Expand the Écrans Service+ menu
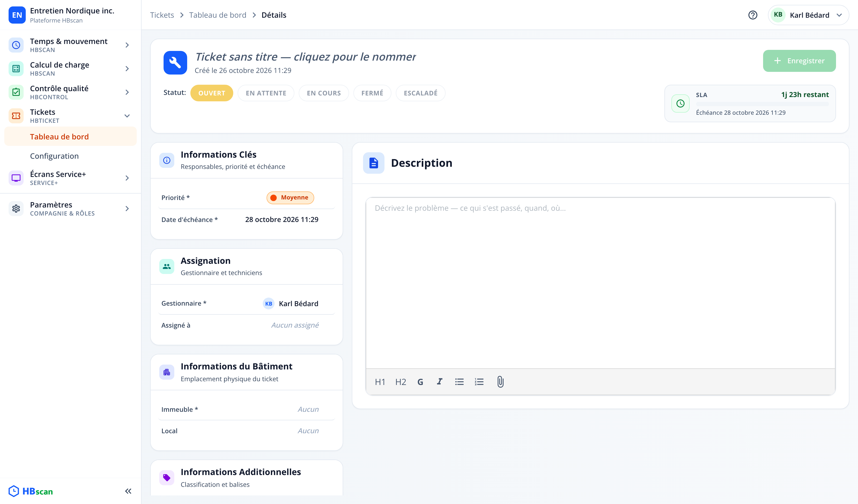 coord(71,178)
